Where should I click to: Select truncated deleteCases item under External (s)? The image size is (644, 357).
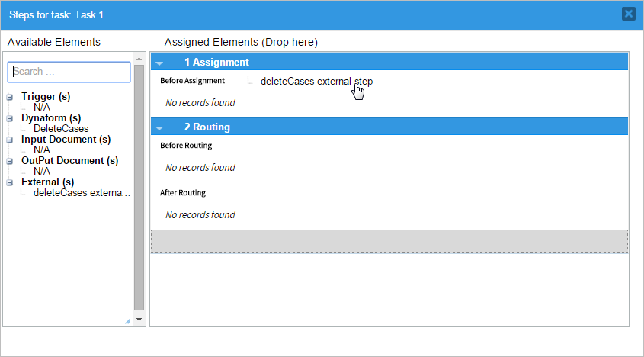(x=82, y=193)
